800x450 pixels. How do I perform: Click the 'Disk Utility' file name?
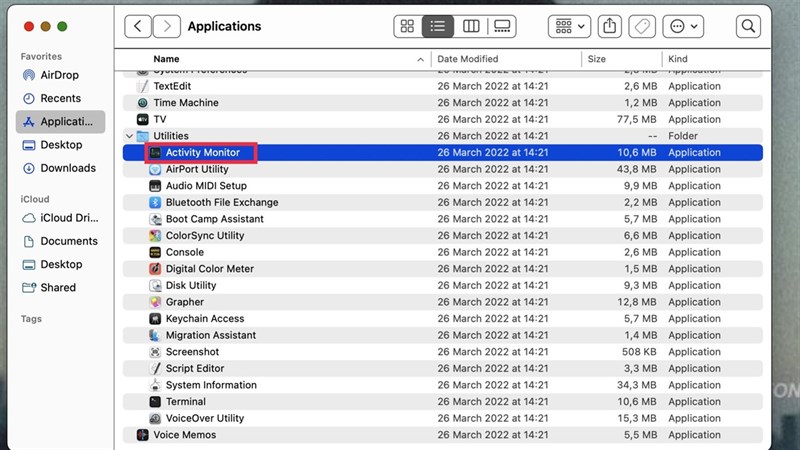click(x=191, y=285)
